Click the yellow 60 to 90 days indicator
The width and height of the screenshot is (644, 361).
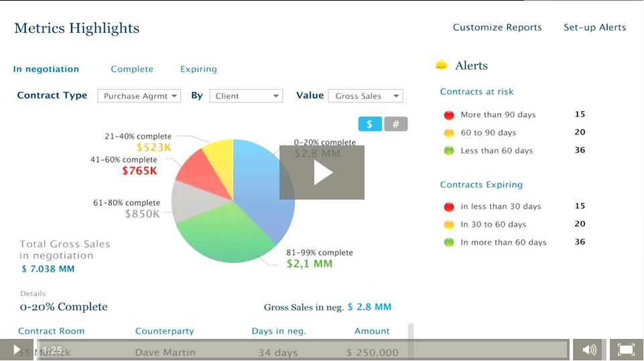click(449, 133)
